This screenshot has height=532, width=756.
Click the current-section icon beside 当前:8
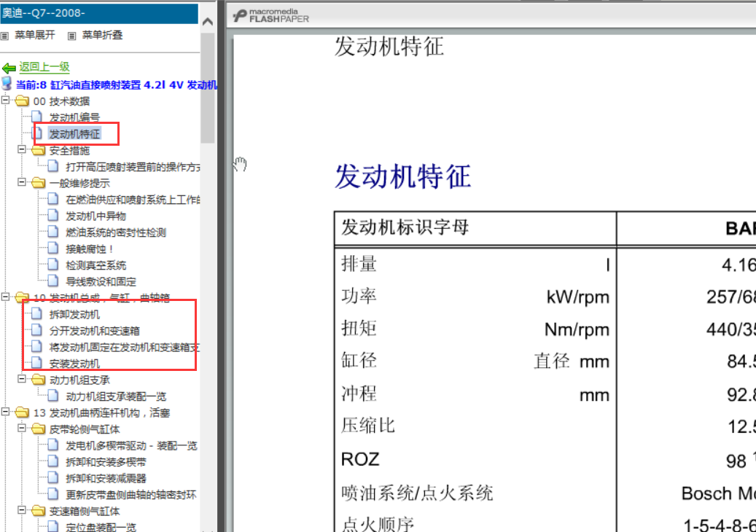[7, 83]
